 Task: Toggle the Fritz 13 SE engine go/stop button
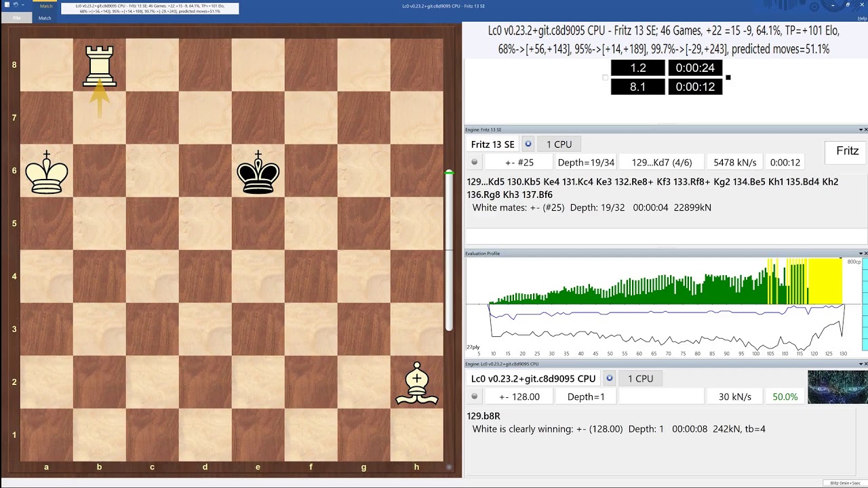[x=528, y=144]
